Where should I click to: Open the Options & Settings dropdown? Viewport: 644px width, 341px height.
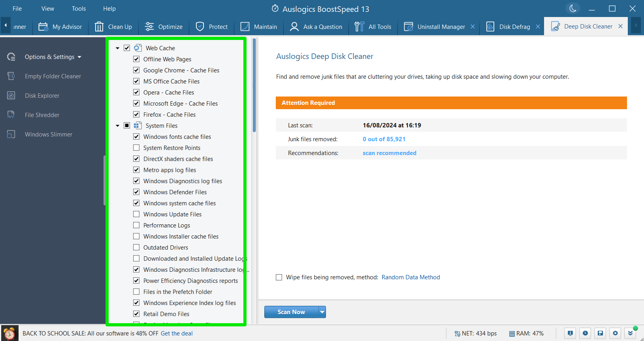click(x=53, y=57)
